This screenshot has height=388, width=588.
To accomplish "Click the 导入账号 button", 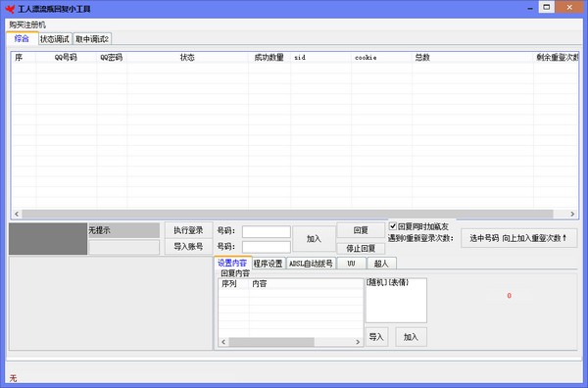I will pyautogui.click(x=188, y=247).
